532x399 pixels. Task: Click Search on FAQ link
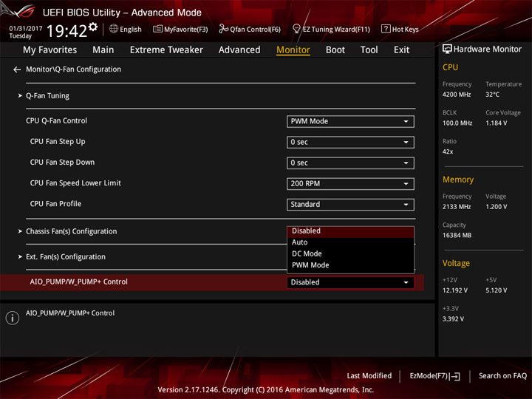(x=502, y=376)
